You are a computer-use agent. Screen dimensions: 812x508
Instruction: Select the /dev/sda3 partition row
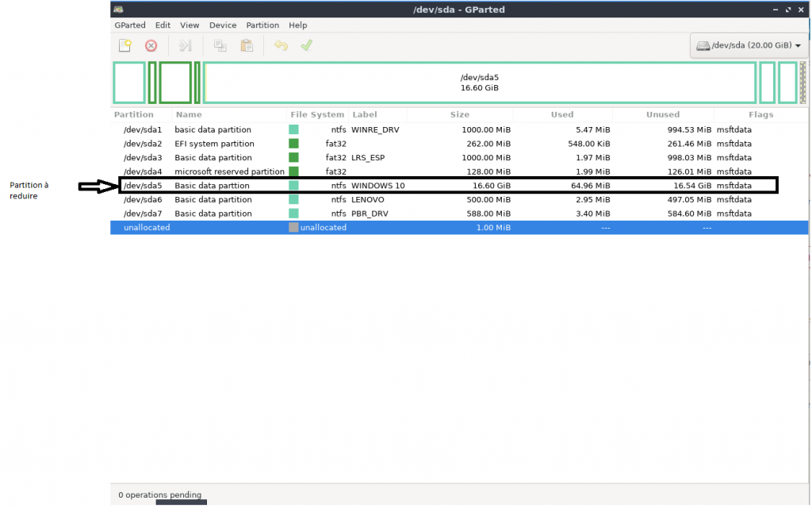[459, 158]
